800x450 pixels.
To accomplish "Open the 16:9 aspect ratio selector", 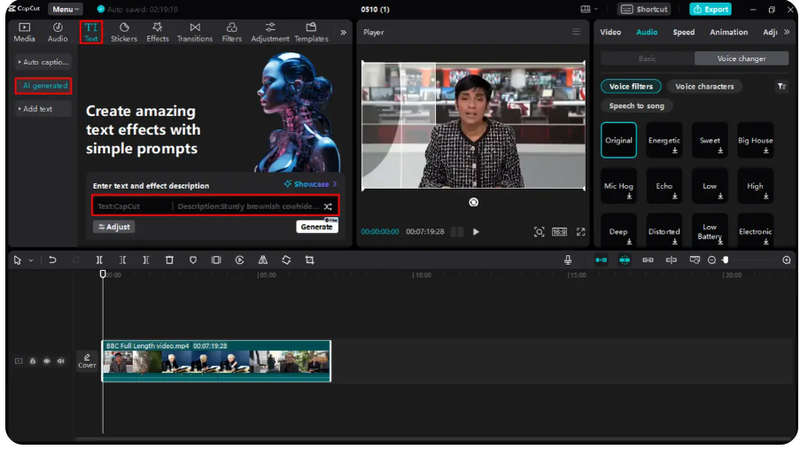I will click(x=559, y=232).
